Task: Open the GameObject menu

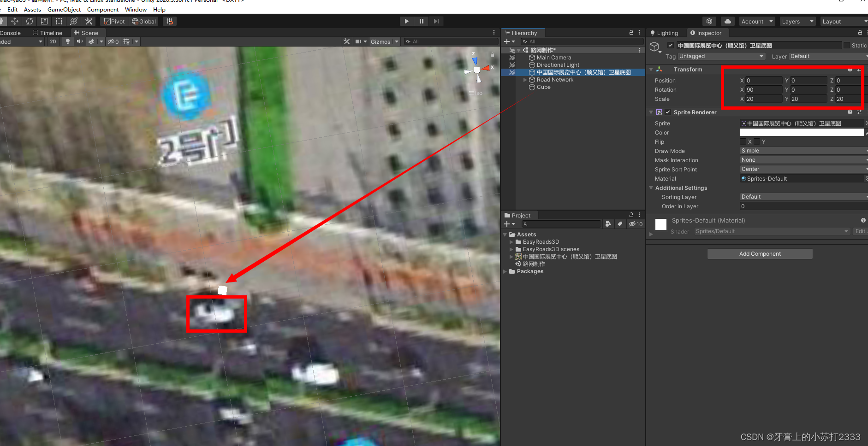Action: [64, 9]
